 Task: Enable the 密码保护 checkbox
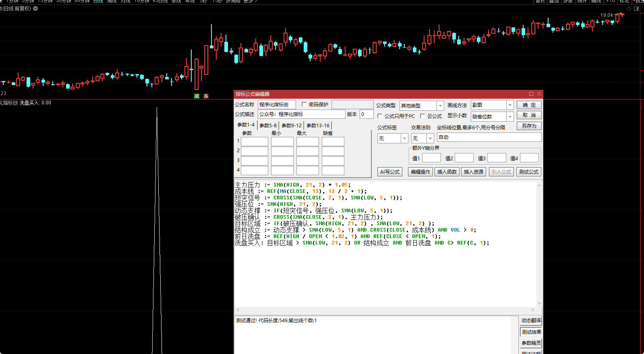click(x=304, y=104)
